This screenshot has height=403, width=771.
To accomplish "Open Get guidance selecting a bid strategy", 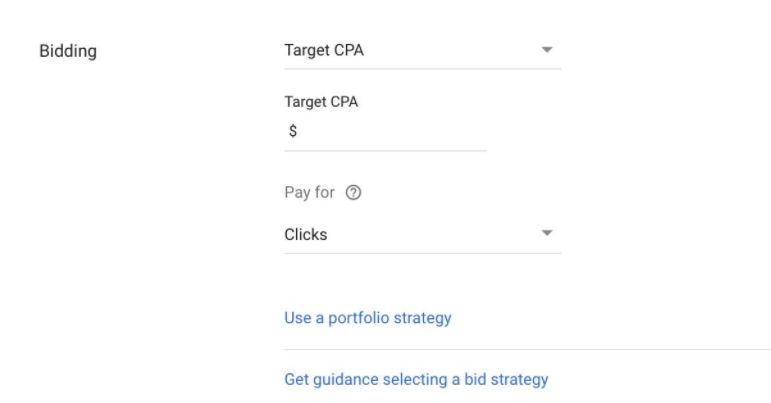I will [x=416, y=379].
